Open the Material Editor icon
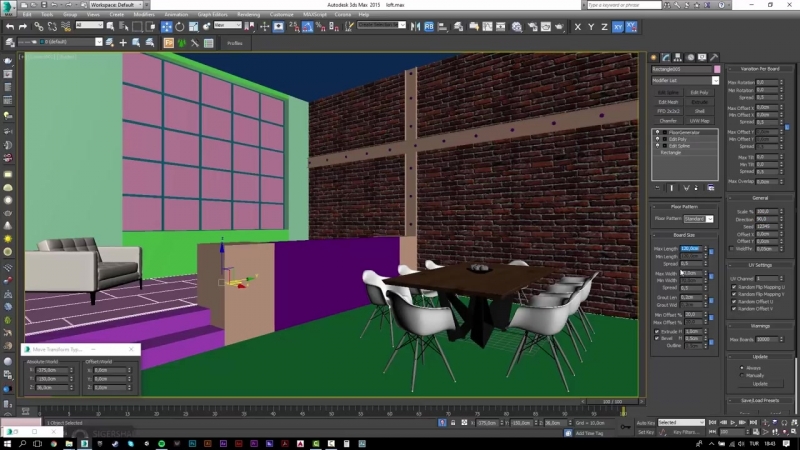Screen dimensions: 800x450 pyautogui.click(x=516, y=27)
